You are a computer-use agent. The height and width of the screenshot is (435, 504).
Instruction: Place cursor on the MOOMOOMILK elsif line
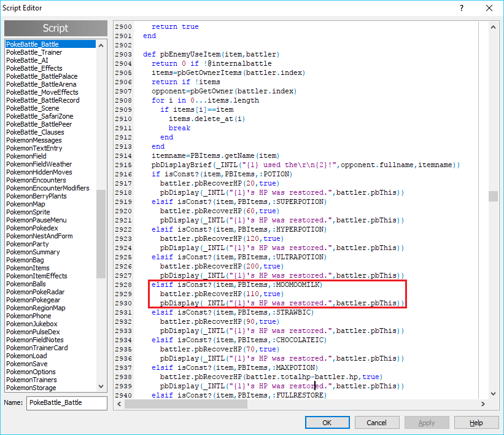tap(246, 285)
